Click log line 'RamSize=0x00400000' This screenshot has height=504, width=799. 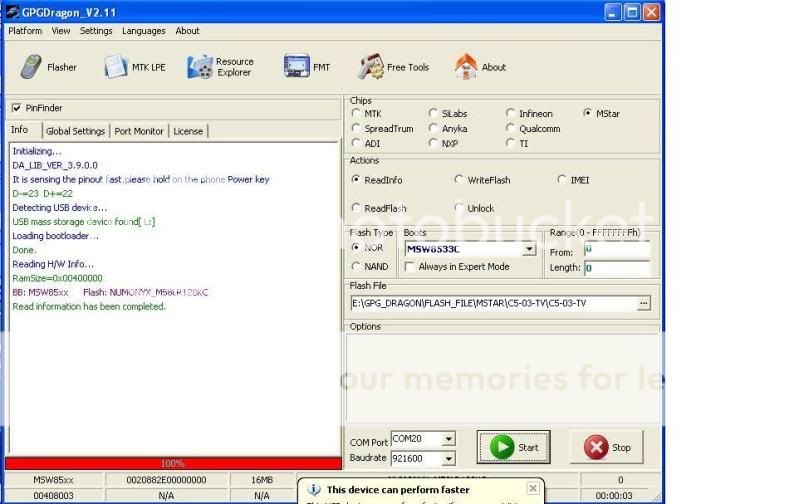point(58,278)
